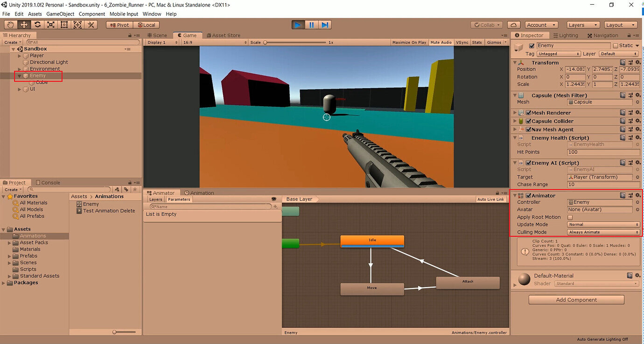Viewport: 644px width, 344px height.
Task: Select the Scale tool
Action: 50,24
